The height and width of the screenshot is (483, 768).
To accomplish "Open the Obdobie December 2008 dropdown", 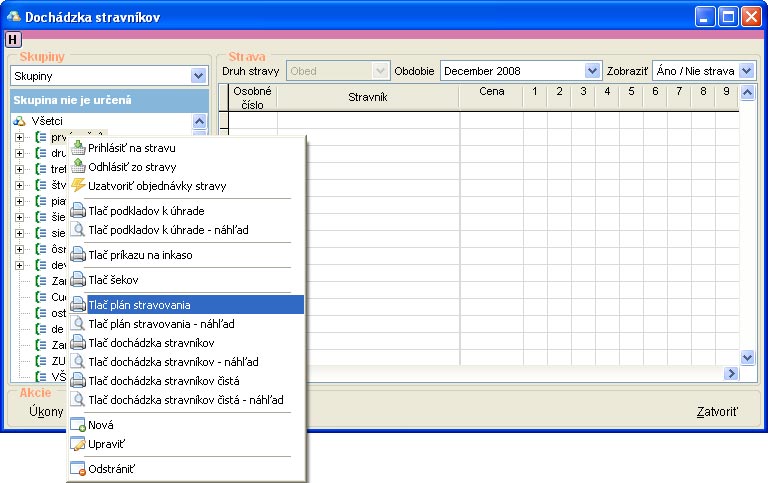I will [591, 71].
